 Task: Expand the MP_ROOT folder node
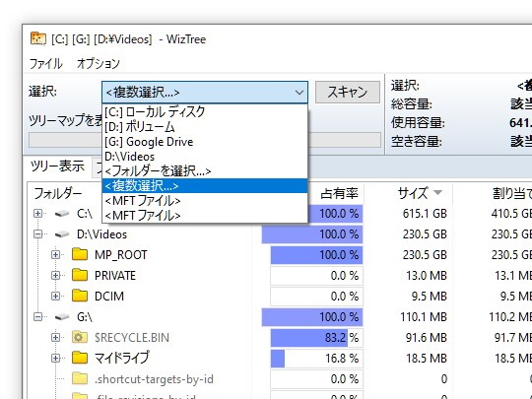tap(55, 255)
